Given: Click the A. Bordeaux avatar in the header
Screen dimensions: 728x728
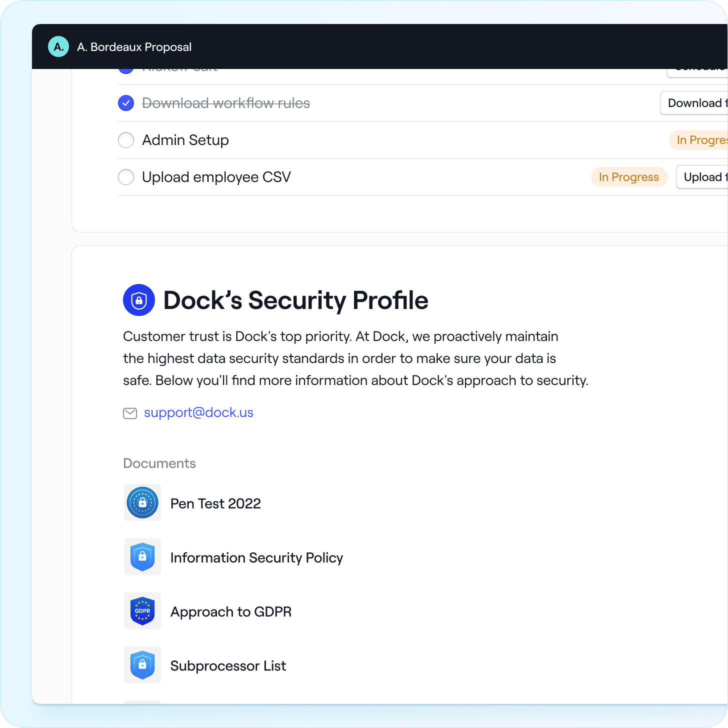Looking at the screenshot, I should [x=58, y=46].
